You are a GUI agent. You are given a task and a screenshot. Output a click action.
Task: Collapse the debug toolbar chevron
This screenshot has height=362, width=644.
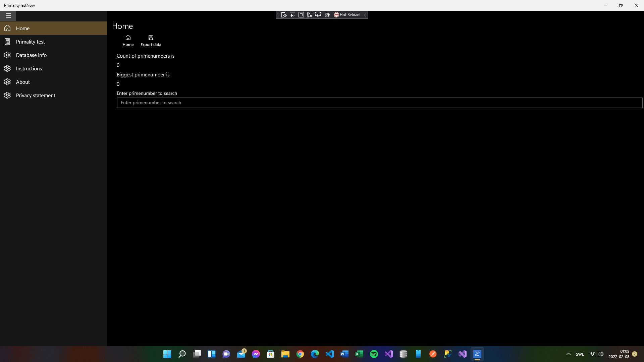pyautogui.click(x=365, y=15)
